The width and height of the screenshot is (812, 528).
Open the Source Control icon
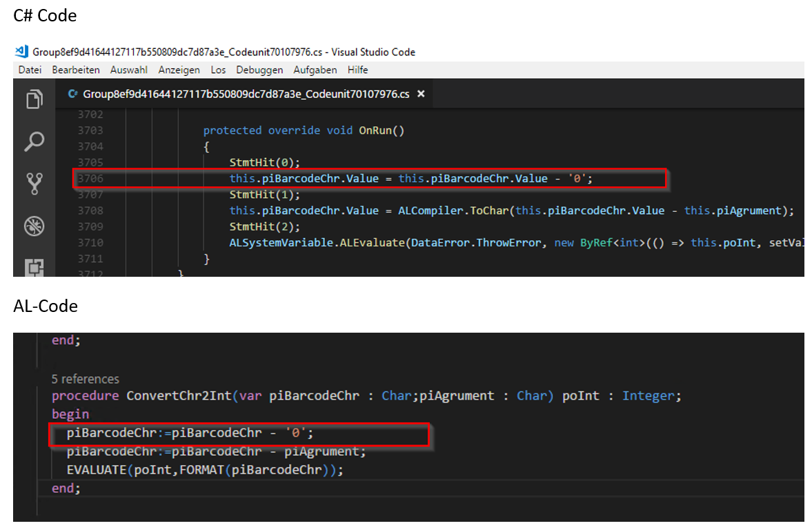[34, 184]
